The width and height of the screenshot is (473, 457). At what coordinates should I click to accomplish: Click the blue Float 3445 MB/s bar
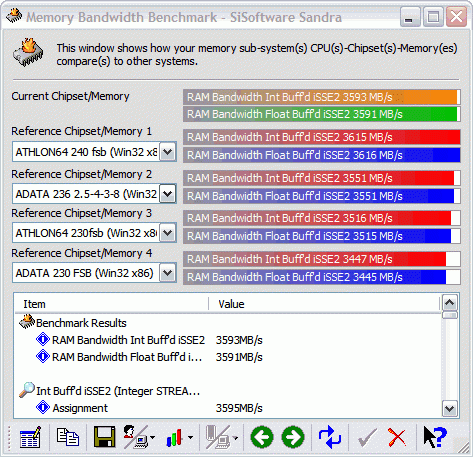tap(322, 277)
